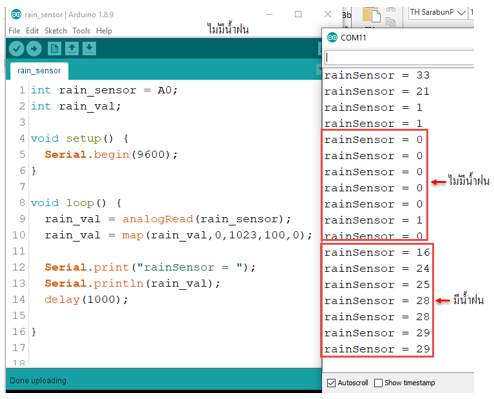The width and height of the screenshot is (494, 399).
Task: Open the Tools menu
Action: [81, 31]
